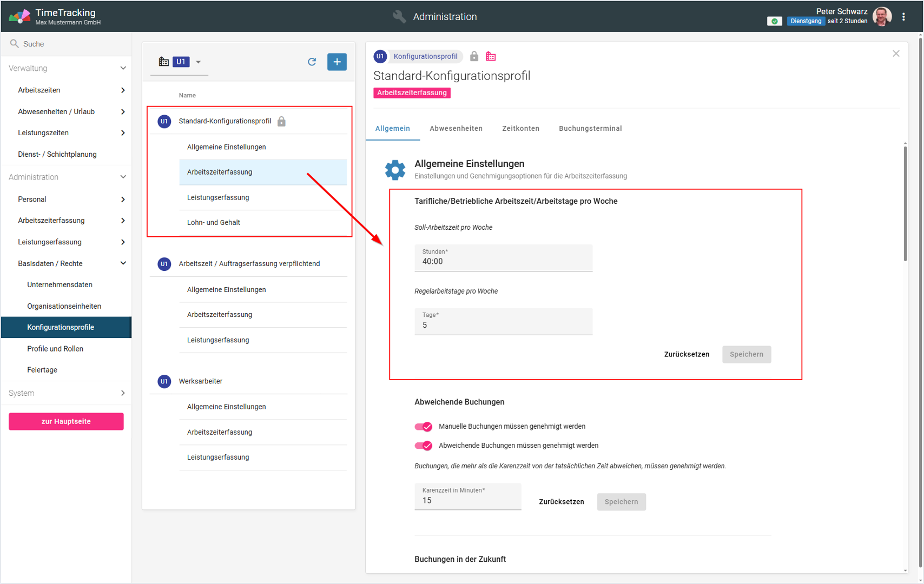The height and width of the screenshot is (584, 924).
Task: Switch to the Abwesenheiten tab
Action: pos(456,128)
